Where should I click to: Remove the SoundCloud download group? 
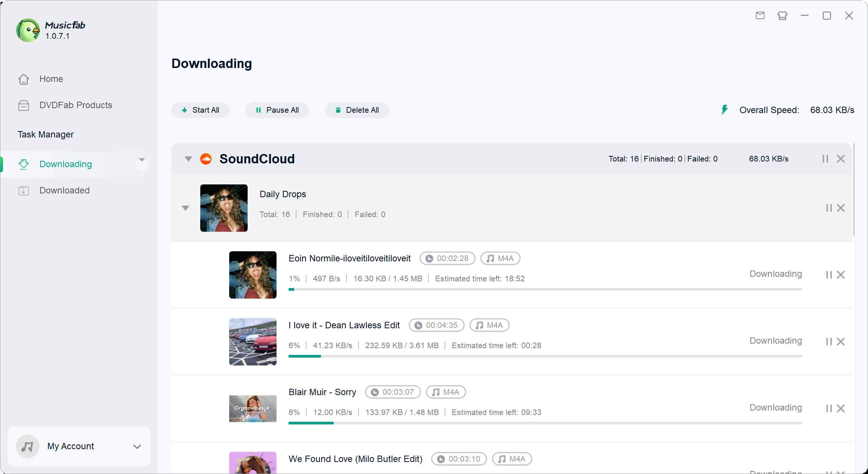(x=841, y=159)
